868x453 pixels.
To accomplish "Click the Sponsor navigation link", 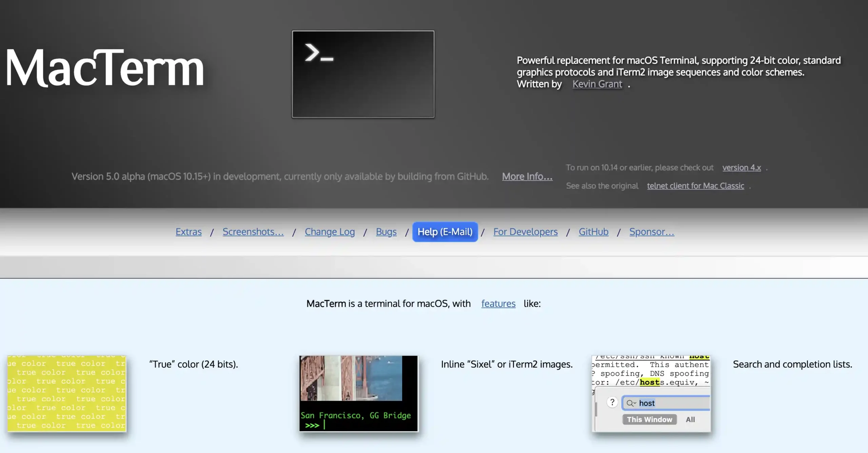I will pos(652,231).
